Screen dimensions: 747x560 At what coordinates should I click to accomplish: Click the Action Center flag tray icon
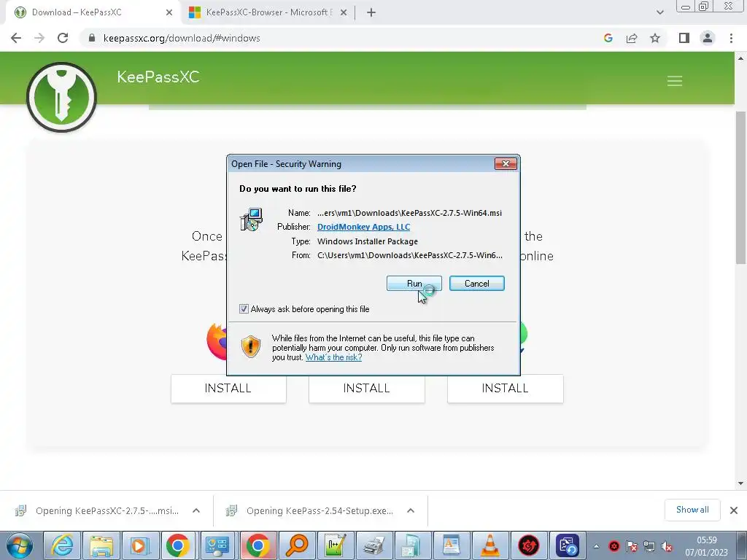tap(632, 546)
